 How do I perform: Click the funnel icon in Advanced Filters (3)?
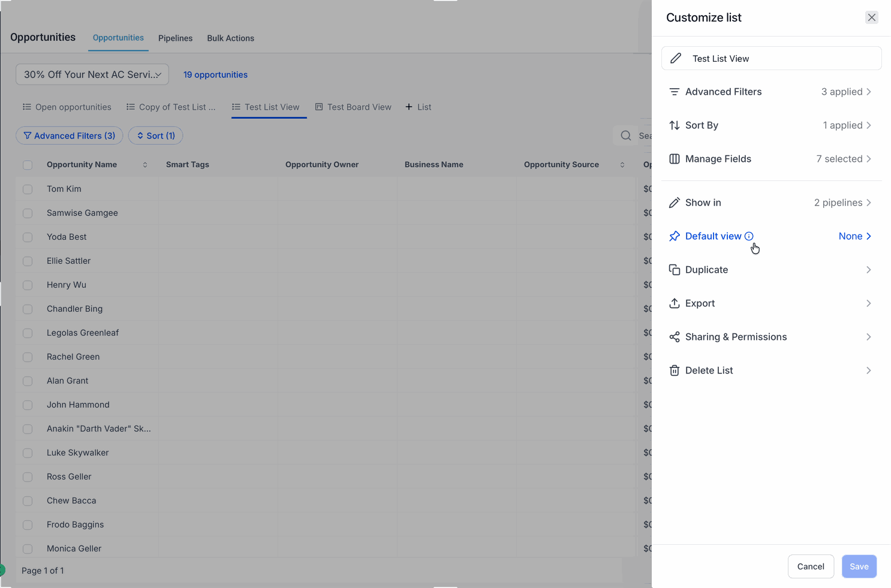(x=28, y=135)
